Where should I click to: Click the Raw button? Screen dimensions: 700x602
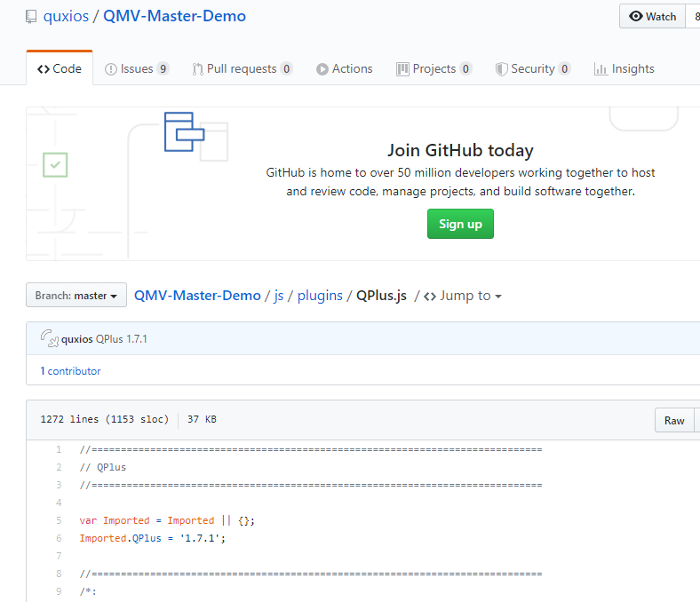pos(674,420)
